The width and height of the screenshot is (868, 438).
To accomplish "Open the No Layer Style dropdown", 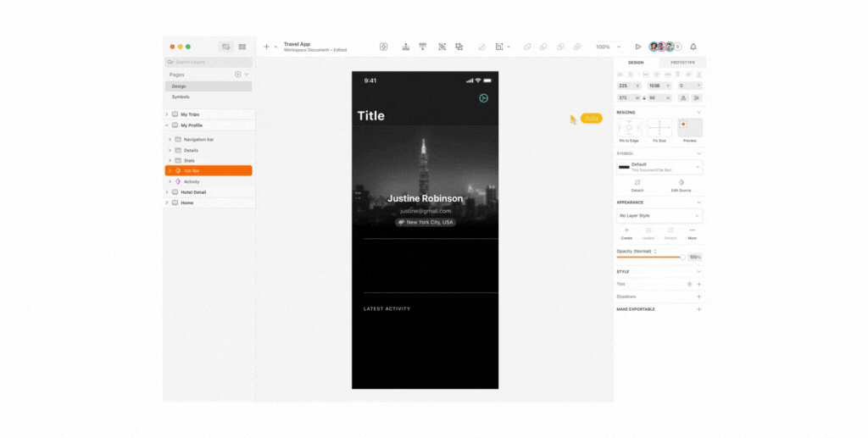I will tap(659, 216).
